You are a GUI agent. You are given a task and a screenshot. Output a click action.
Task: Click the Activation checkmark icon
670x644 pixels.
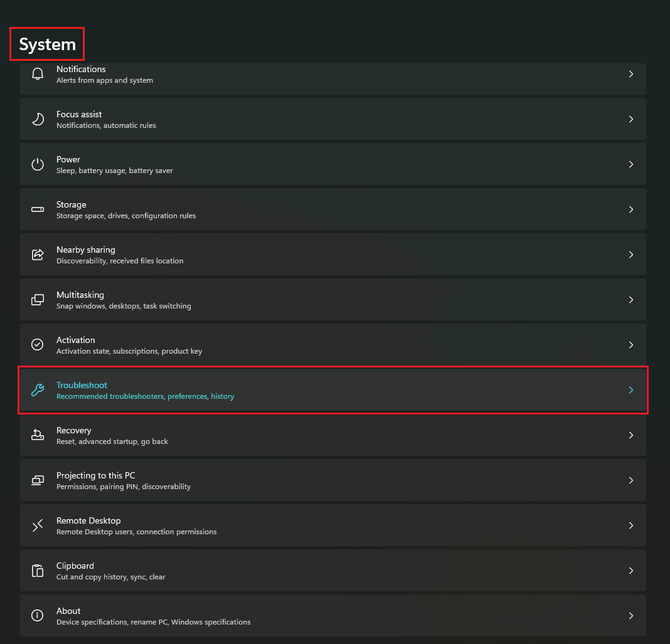(x=38, y=344)
